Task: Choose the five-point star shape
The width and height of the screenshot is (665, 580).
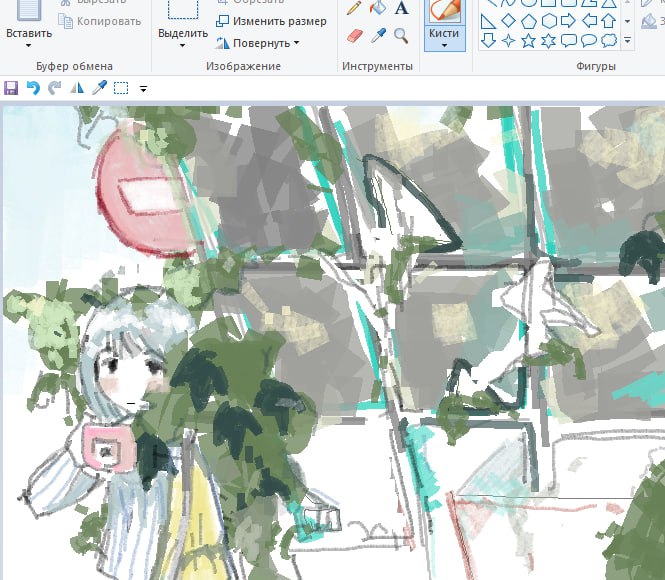Action: (528, 41)
